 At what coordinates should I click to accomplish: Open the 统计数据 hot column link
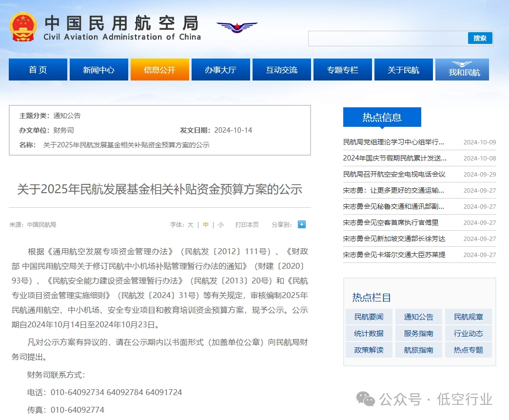(369, 333)
